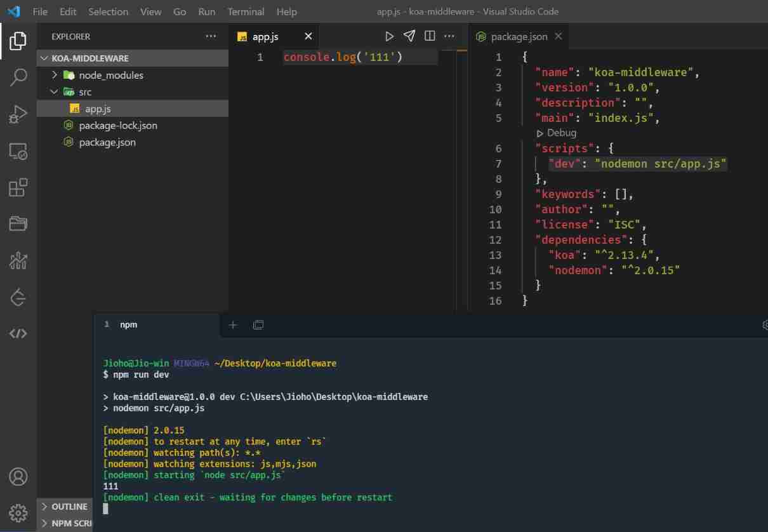The image size is (768, 532).
Task: Open Remote Explorer in activity bar
Action: point(18,151)
